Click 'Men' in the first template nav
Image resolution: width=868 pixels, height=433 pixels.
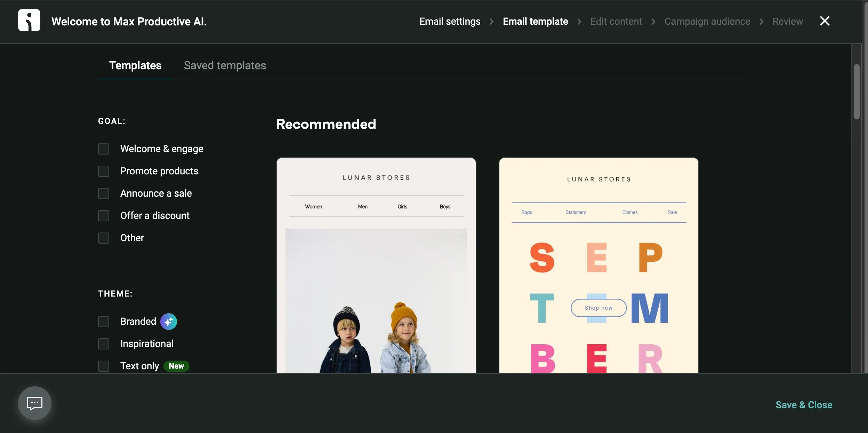point(363,206)
